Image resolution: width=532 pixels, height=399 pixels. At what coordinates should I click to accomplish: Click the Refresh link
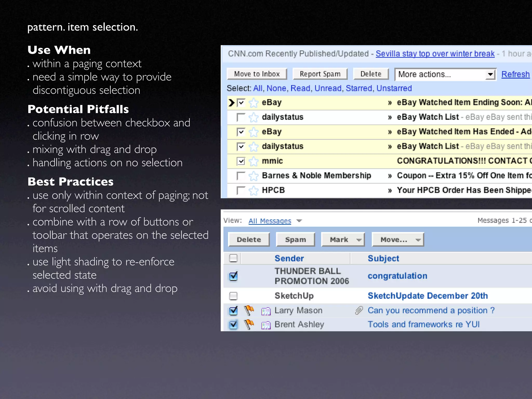click(x=515, y=74)
